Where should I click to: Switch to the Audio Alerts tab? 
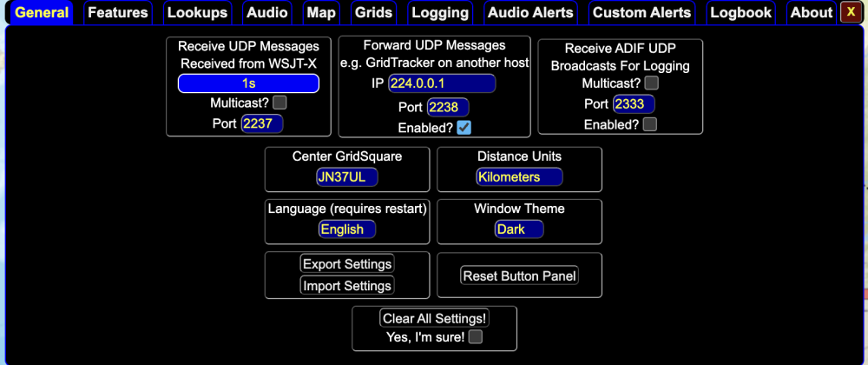[x=531, y=13]
